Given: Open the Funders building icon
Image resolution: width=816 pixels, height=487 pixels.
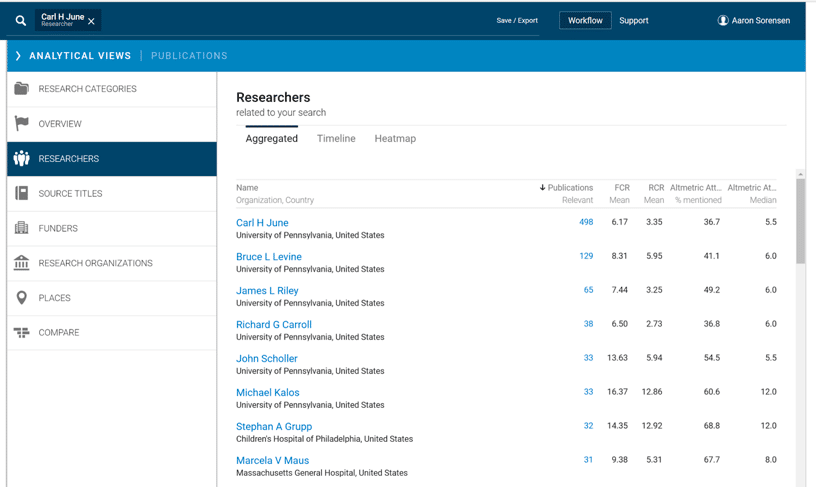Looking at the screenshot, I should pos(21,228).
